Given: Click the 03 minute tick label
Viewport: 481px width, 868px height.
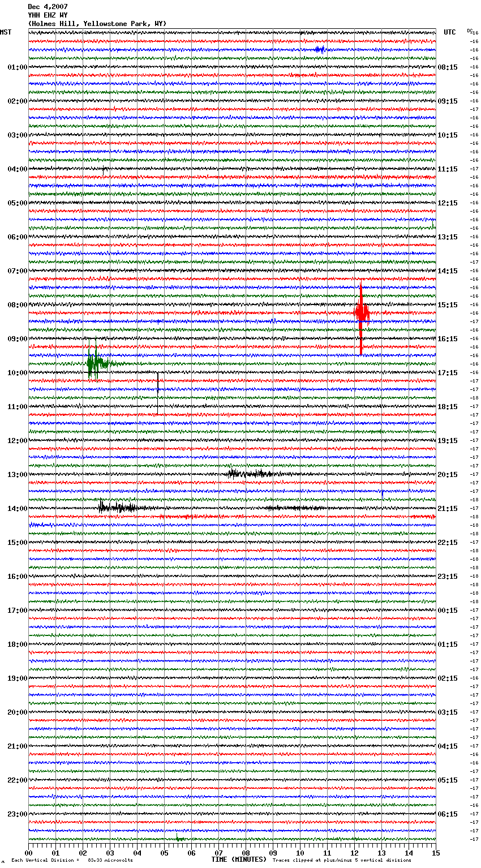Looking at the screenshot, I should click(x=110, y=853).
